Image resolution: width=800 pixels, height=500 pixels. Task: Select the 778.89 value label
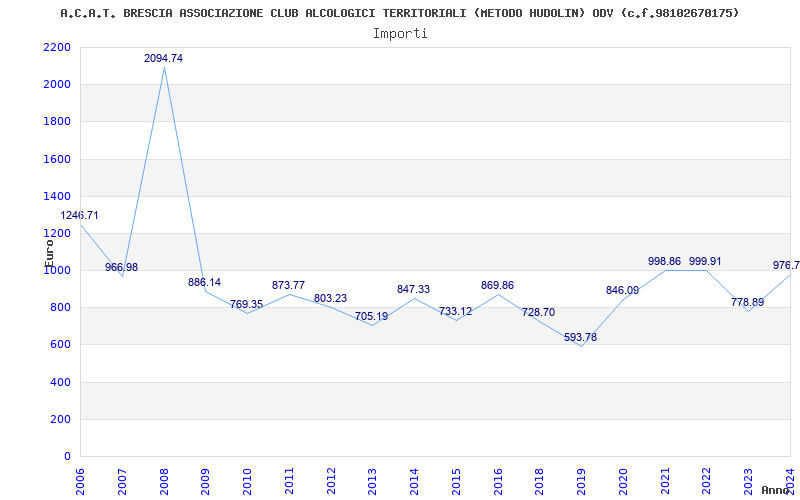click(747, 302)
